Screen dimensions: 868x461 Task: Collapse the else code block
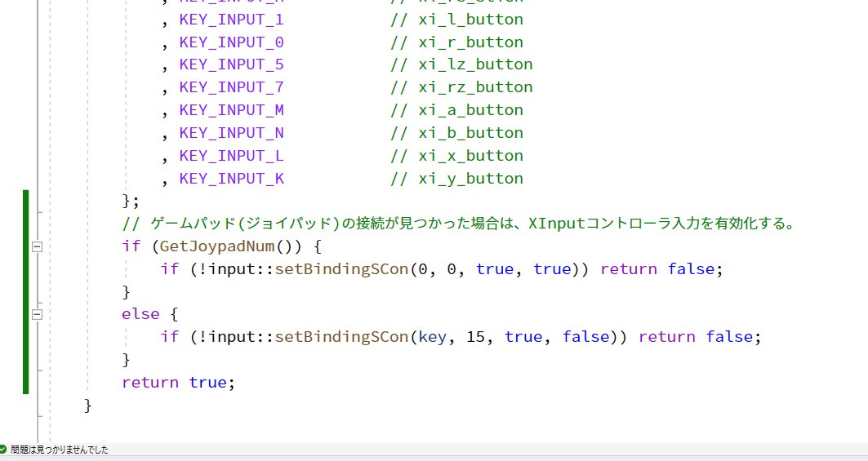[37, 314]
